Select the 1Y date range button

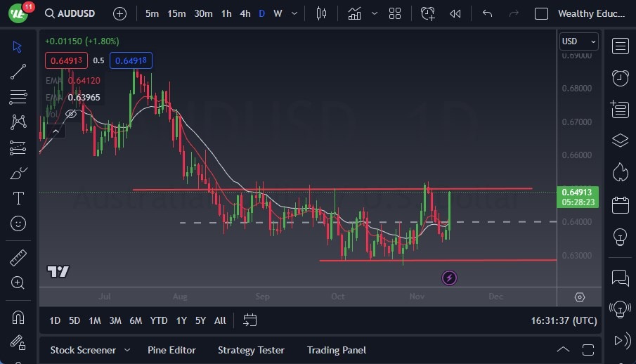(x=181, y=320)
